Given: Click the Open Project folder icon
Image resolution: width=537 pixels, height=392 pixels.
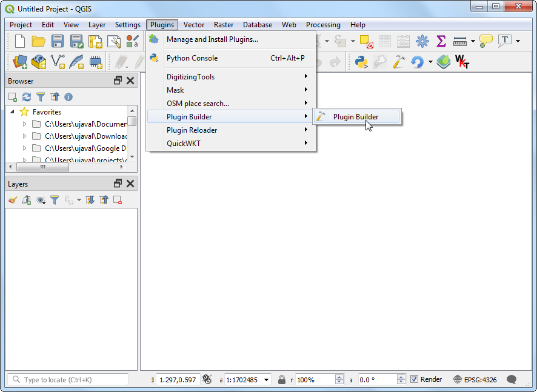Looking at the screenshot, I should (39, 41).
